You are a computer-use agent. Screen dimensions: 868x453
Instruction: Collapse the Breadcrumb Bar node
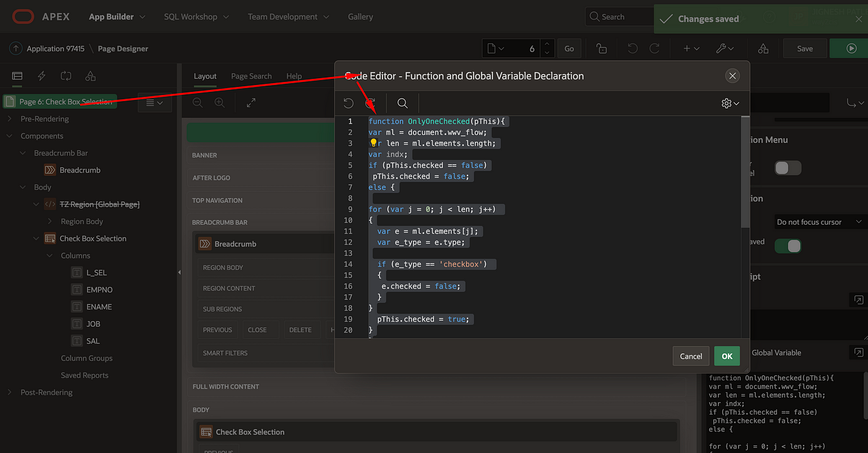[x=23, y=153]
